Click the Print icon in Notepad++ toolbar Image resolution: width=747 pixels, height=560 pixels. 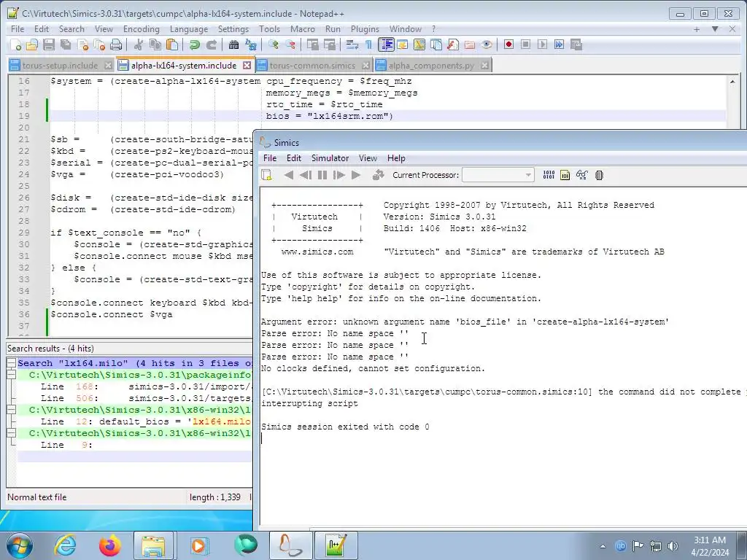pyautogui.click(x=116, y=44)
